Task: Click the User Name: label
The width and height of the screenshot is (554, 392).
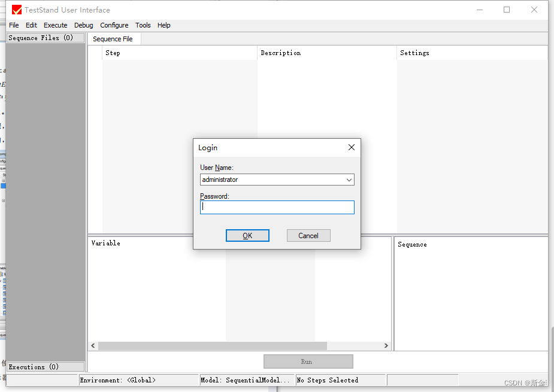Action: [x=217, y=168]
